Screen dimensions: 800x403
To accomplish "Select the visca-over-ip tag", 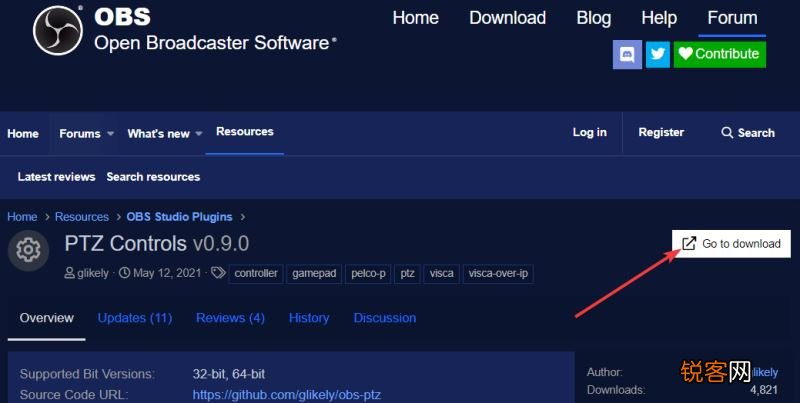I will tap(498, 273).
